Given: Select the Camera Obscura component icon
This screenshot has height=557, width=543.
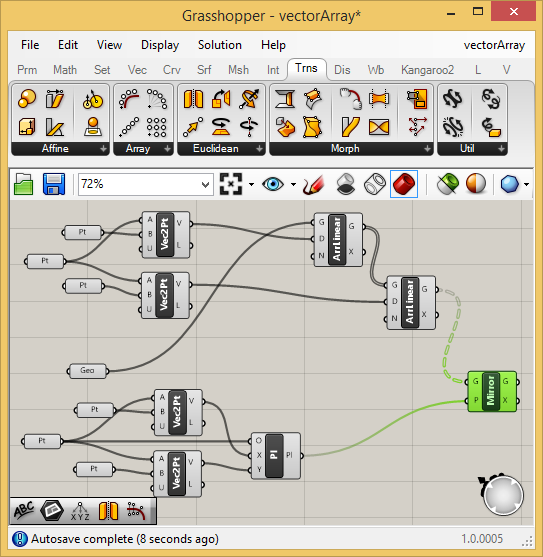Looking at the screenshot, I should [93, 99].
